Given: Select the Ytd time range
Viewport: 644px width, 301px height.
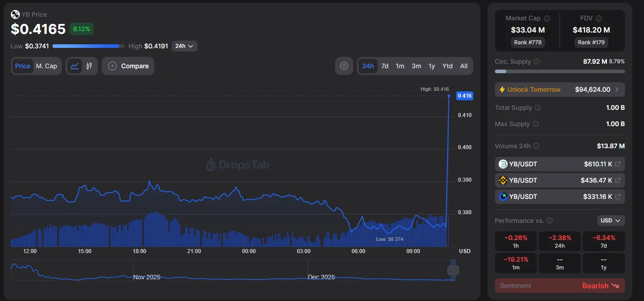Looking at the screenshot, I should [x=447, y=66].
